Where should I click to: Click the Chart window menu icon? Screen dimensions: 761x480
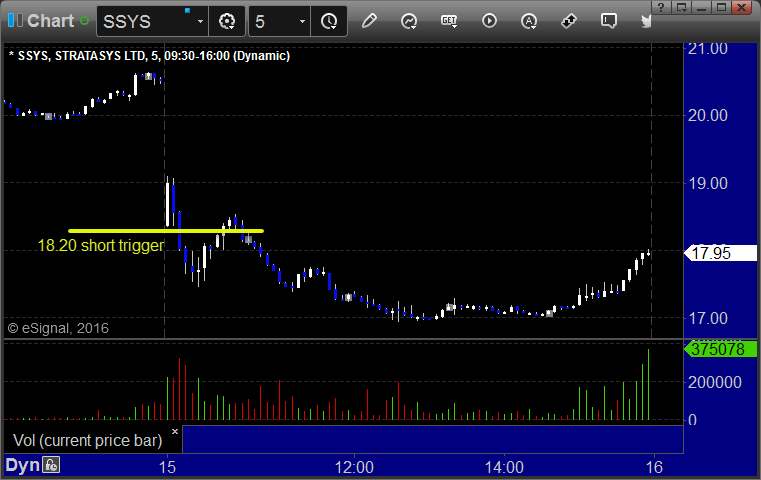pyautogui.click(x=15, y=20)
